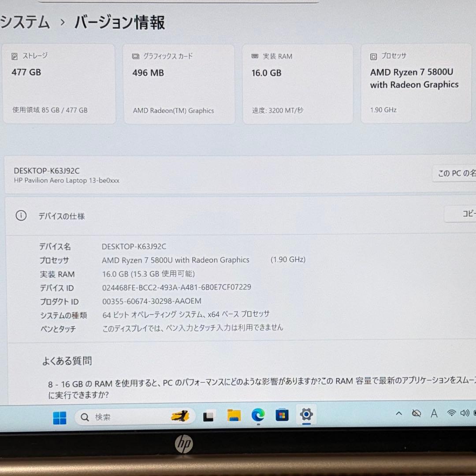476x476 pixels.
Task: Click the volume speaker icon in the system tray
Action: coord(464,413)
